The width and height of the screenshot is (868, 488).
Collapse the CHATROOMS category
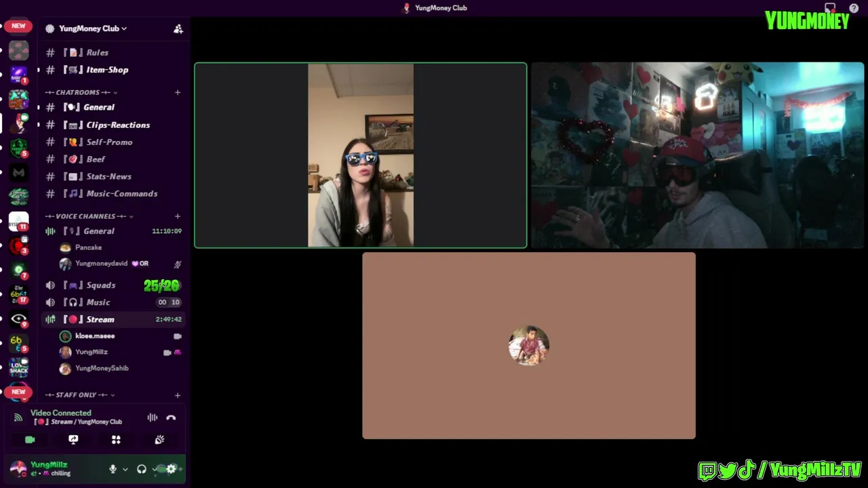click(x=81, y=92)
